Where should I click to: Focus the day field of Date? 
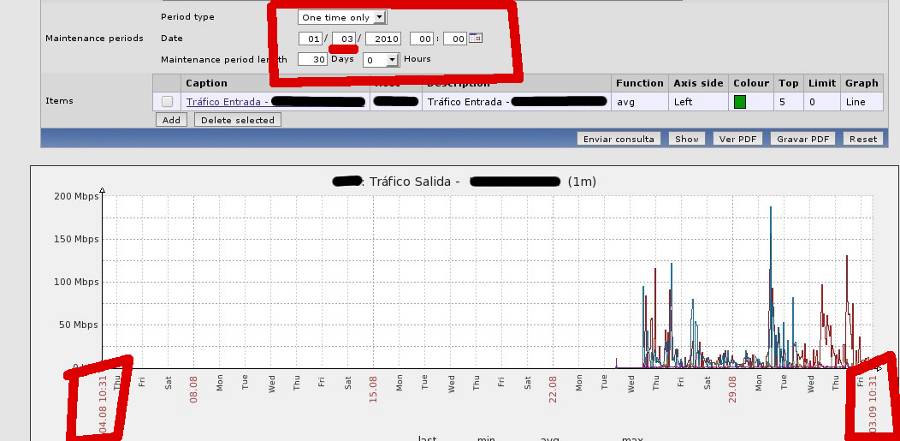(x=310, y=39)
